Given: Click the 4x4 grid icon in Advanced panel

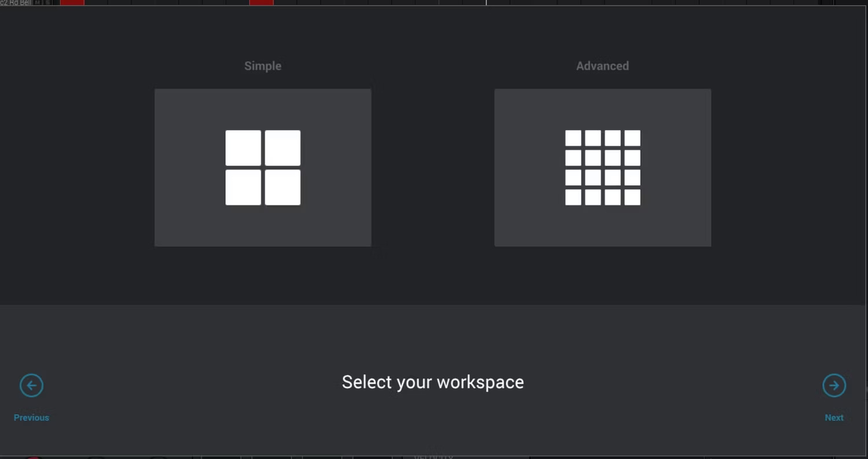Looking at the screenshot, I should click(x=602, y=168).
